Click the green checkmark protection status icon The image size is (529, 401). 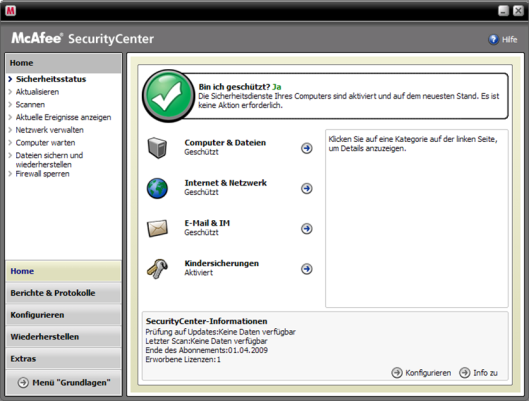pyautogui.click(x=168, y=96)
